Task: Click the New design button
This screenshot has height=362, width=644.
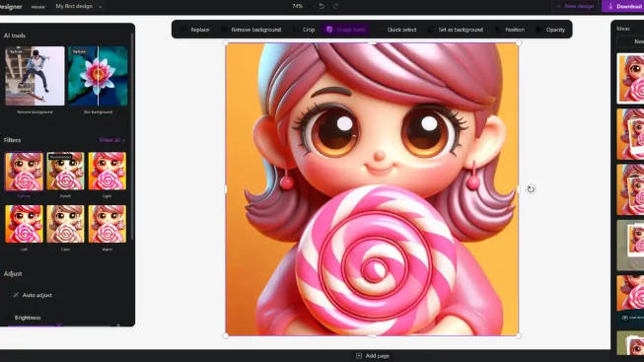Action: (575, 6)
